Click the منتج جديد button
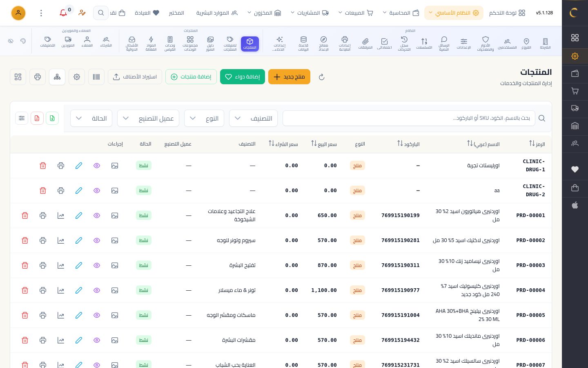Image resolution: width=588 pixels, height=368 pixels. click(x=289, y=77)
